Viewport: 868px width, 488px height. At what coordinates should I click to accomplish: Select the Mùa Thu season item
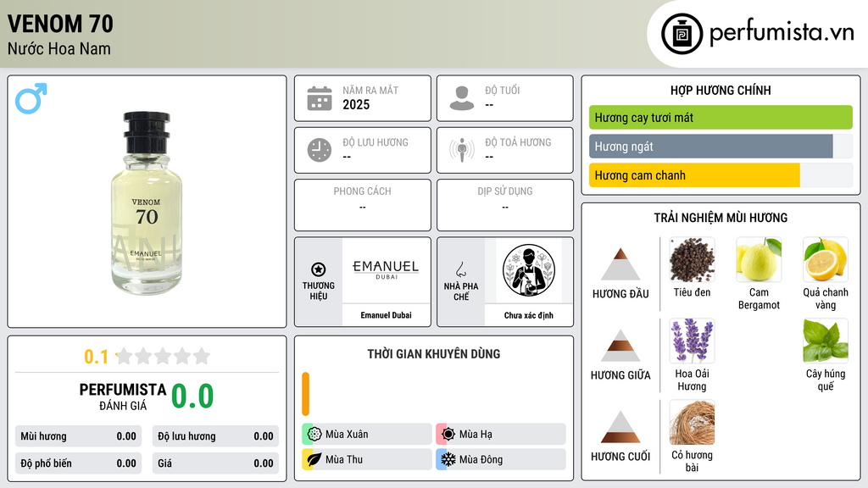coord(367,459)
